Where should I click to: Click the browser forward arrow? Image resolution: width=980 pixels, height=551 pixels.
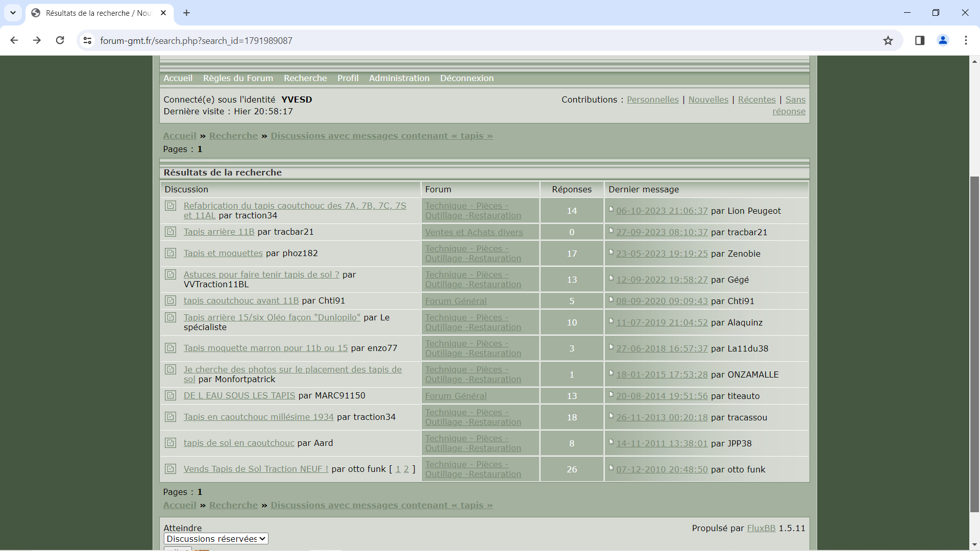tap(37, 40)
